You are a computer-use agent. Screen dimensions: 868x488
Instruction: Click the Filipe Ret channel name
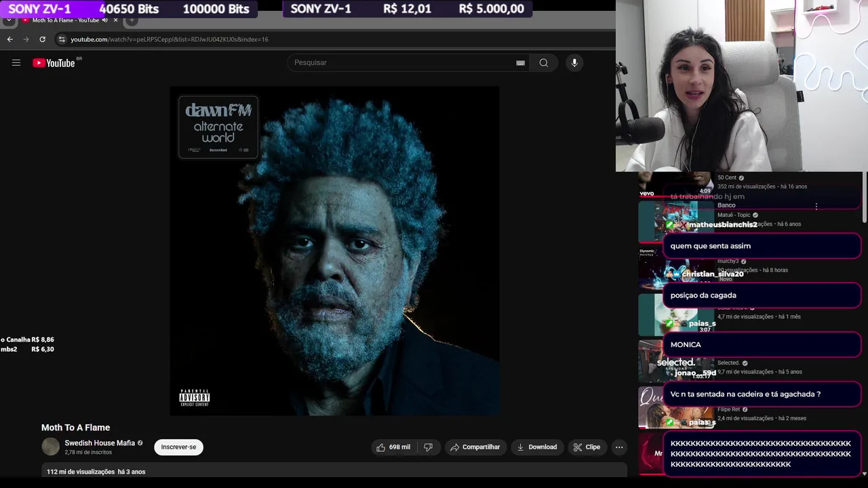click(x=728, y=410)
